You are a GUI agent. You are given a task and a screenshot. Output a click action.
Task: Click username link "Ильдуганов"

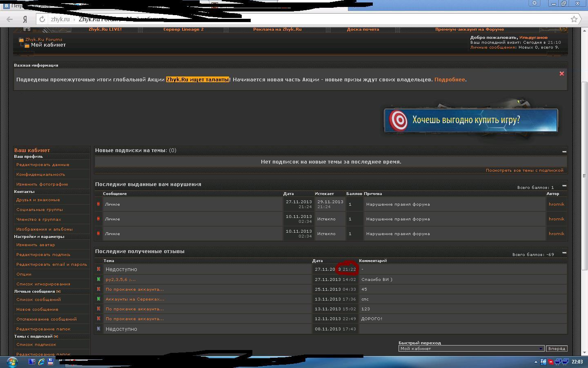[x=533, y=38]
